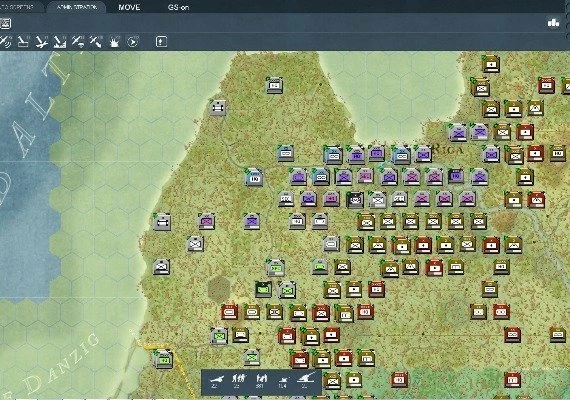Viewport: 570px width, 400px height.
Task: Click the boxed up-arrow toolbar icon
Action: pos(161,41)
